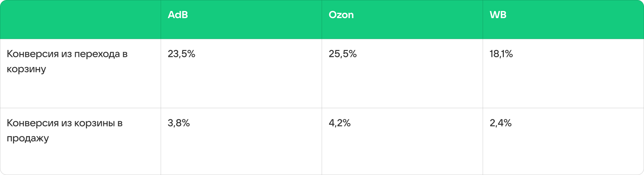
Task: Select the Ozon column header
Action: click(x=341, y=15)
